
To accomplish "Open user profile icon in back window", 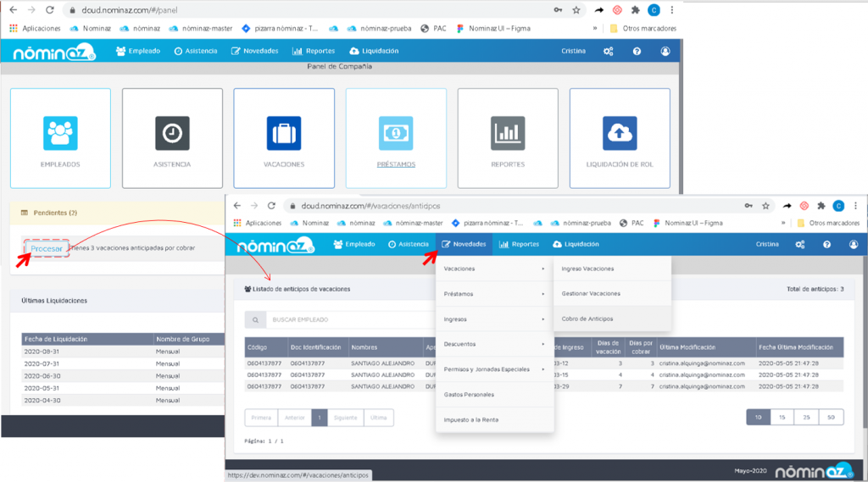I will click(x=665, y=51).
